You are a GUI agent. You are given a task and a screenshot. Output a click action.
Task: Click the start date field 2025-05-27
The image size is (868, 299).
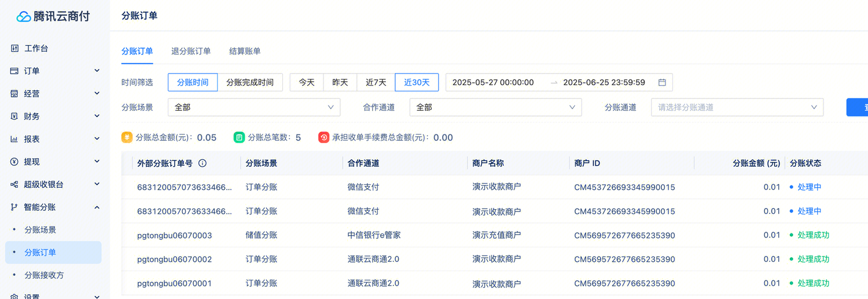pyautogui.click(x=493, y=82)
